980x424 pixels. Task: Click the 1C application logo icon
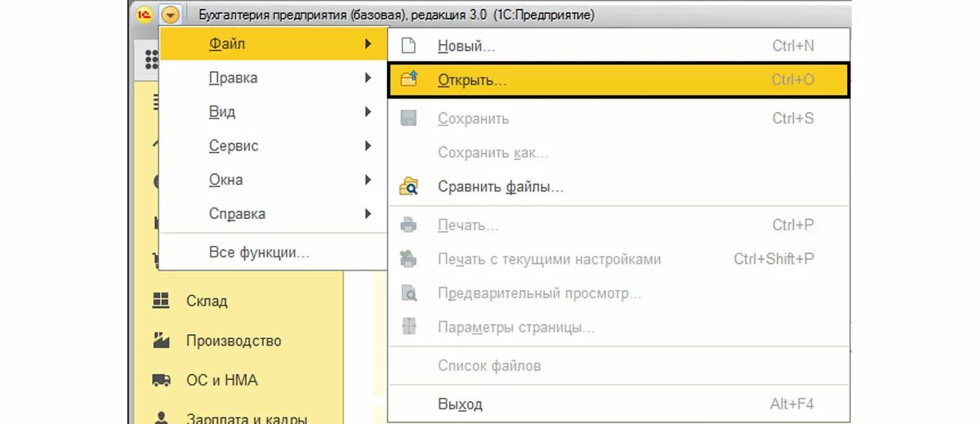[145, 15]
